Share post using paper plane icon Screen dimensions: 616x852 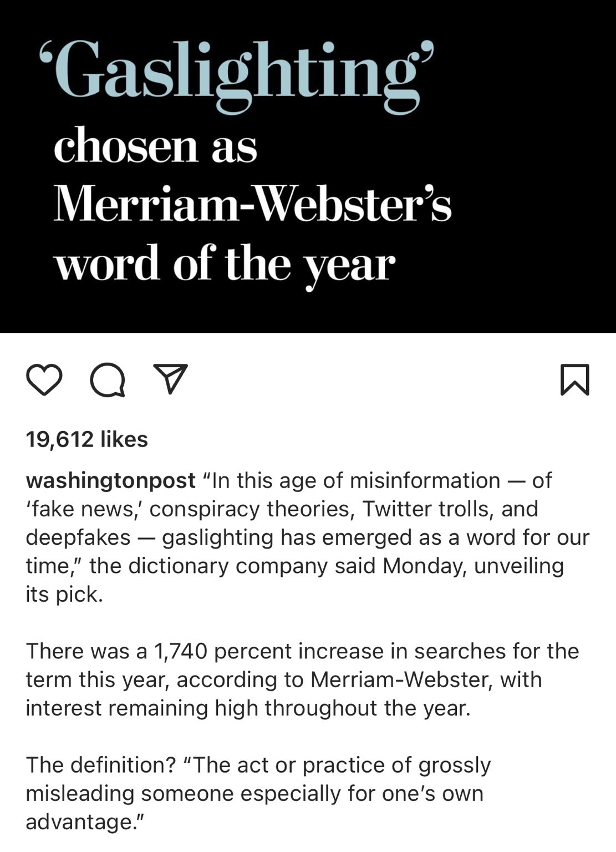click(x=170, y=379)
